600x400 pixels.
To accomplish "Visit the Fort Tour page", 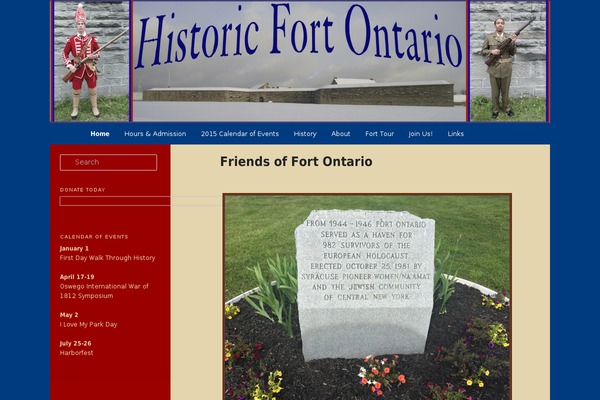I will 379,134.
